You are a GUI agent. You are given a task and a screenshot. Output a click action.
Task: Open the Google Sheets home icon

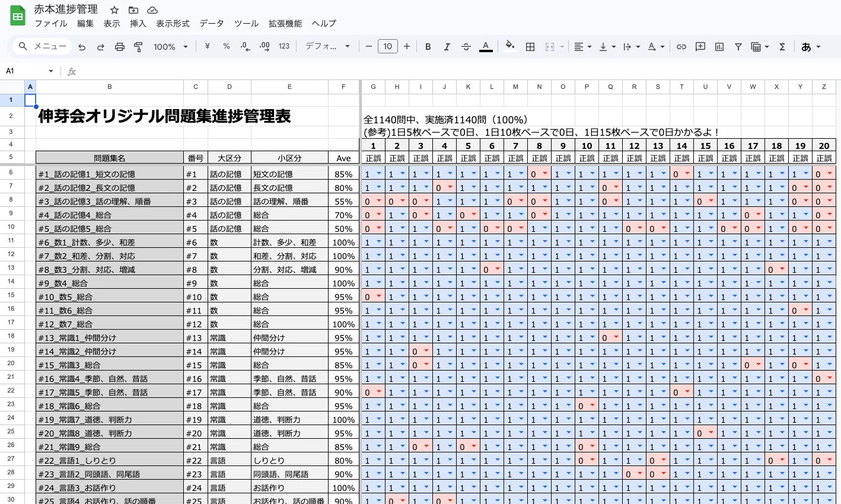point(18,16)
